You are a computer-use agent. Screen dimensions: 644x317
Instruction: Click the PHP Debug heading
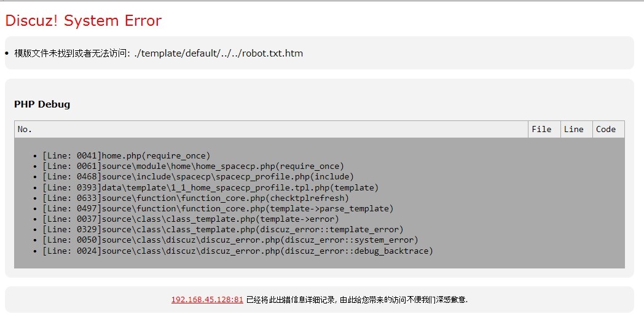click(x=42, y=104)
